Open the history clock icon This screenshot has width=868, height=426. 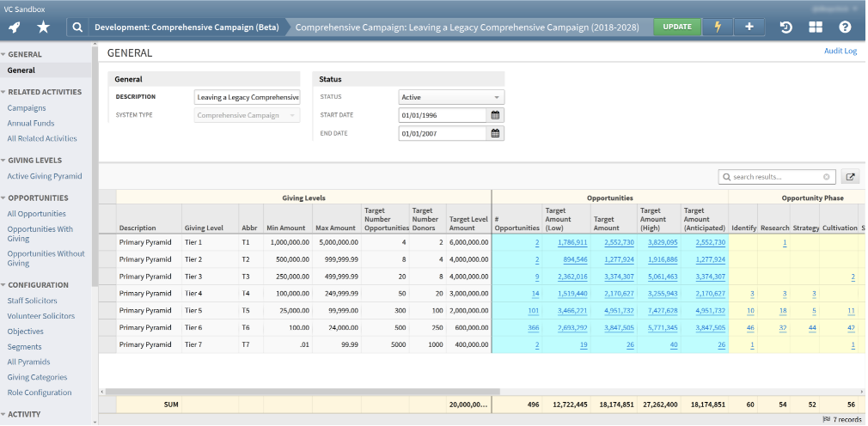(785, 27)
